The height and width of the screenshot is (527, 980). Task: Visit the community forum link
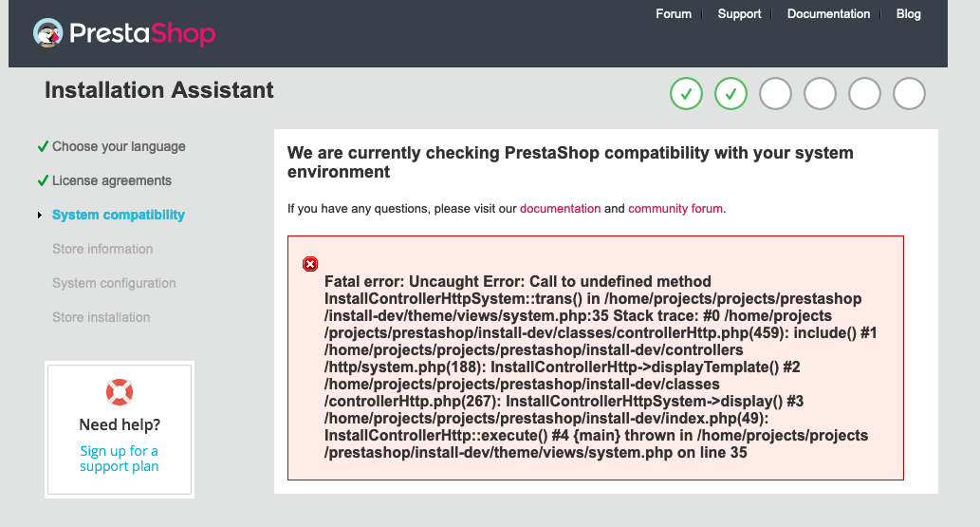(x=675, y=208)
